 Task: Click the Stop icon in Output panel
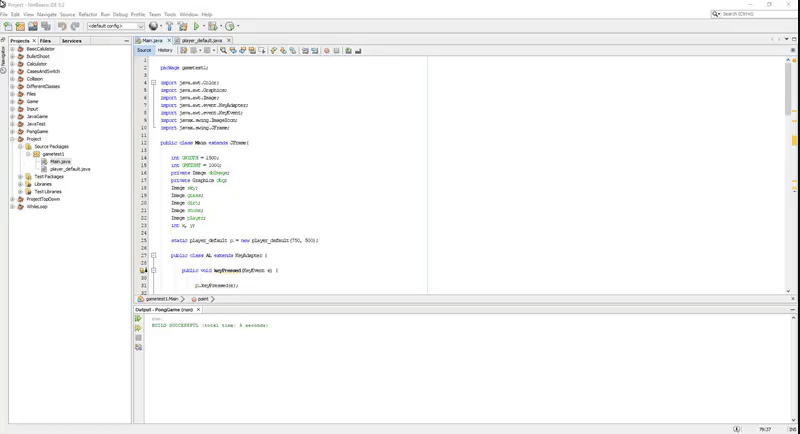(138, 338)
